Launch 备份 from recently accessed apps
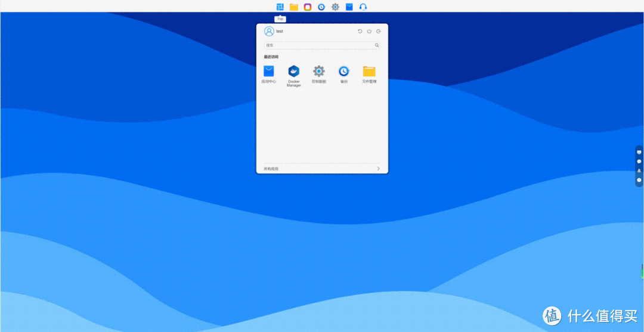This screenshot has height=332, width=644. (344, 72)
